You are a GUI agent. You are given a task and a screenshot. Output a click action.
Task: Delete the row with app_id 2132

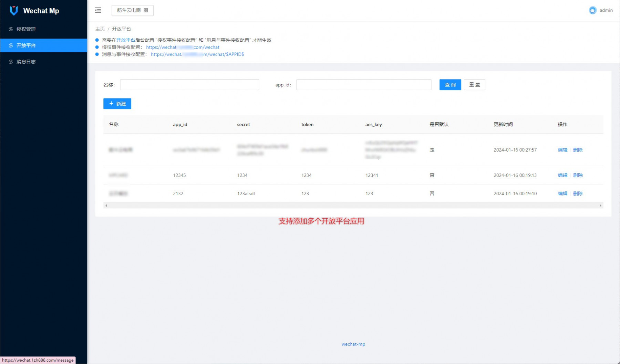[x=578, y=194]
